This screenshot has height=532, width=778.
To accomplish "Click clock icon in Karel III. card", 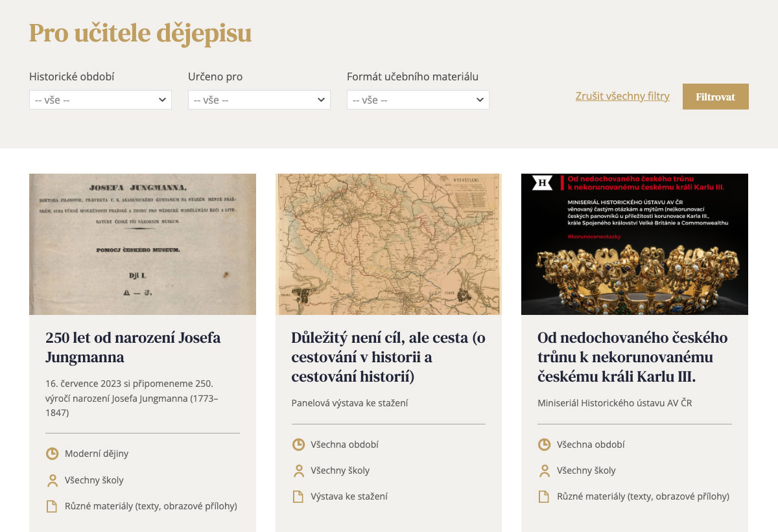I will click(x=544, y=445).
